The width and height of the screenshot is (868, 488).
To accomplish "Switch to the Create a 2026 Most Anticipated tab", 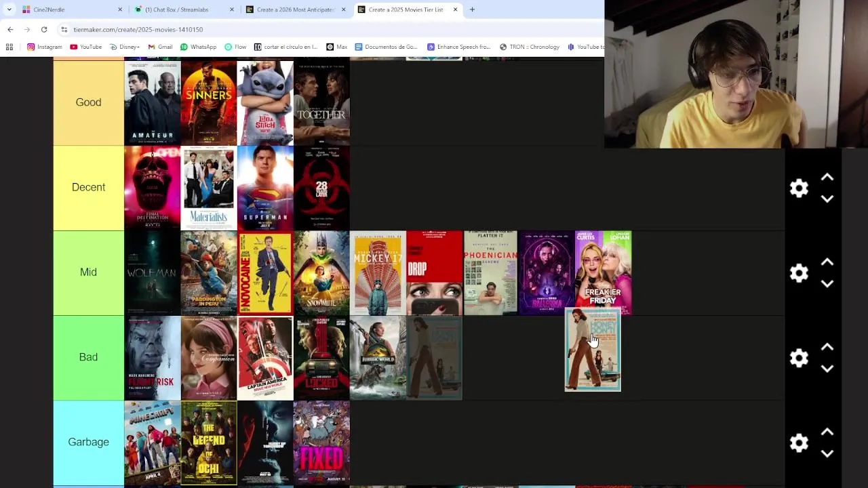I will click(296, 9).
